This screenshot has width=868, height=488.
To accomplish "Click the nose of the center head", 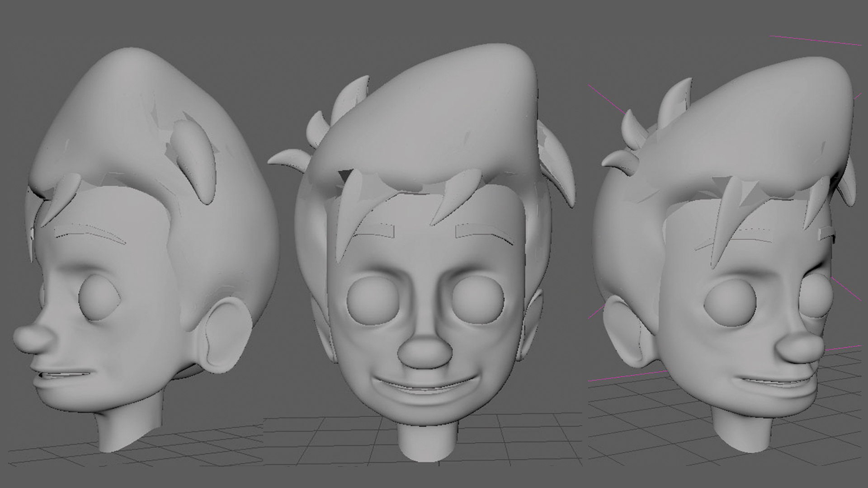I will click(x=425, y=353).
